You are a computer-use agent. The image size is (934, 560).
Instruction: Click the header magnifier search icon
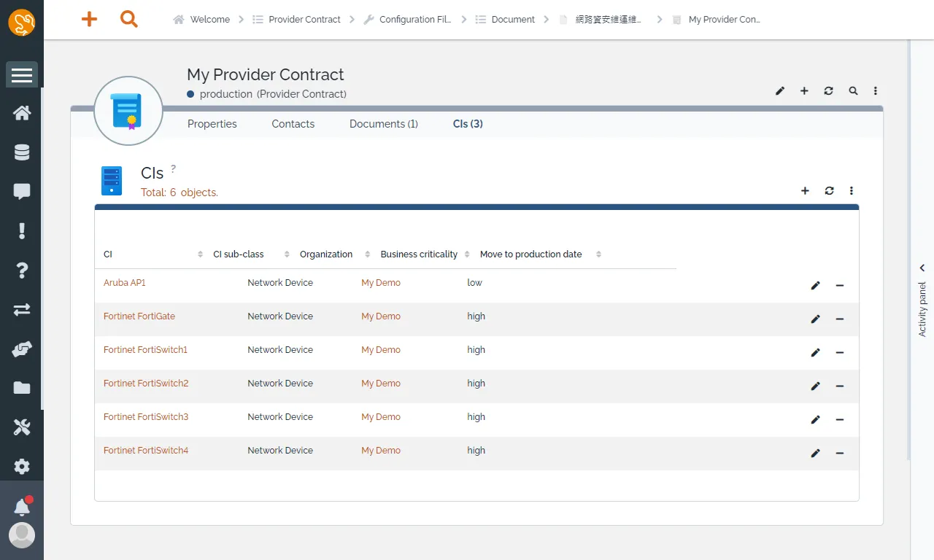853,91
